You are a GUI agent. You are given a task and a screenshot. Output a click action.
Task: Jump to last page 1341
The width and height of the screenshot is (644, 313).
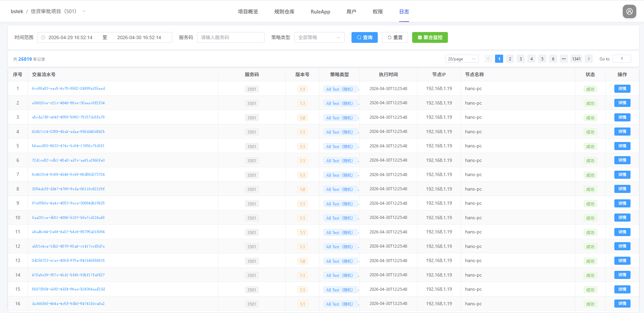576,59
